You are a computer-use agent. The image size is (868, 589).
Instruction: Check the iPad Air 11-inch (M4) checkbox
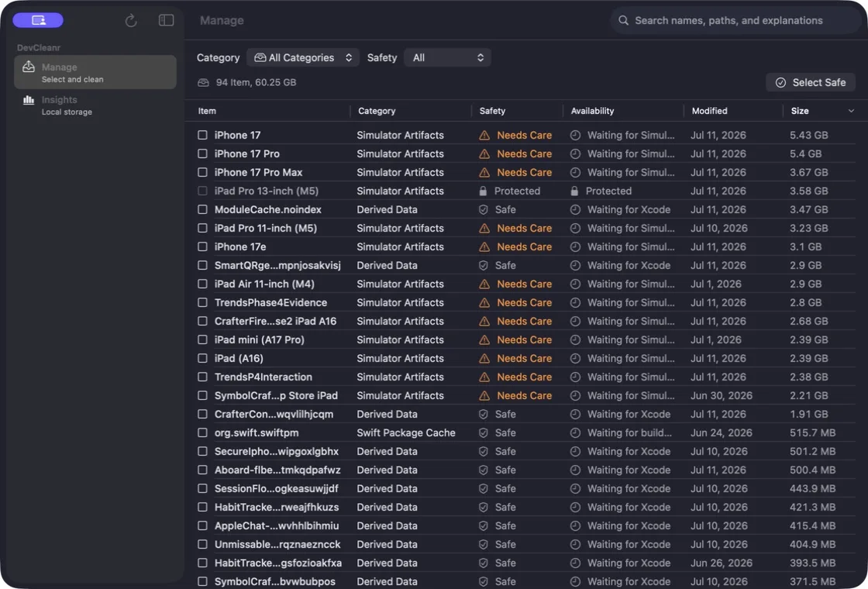coord(202,284)
